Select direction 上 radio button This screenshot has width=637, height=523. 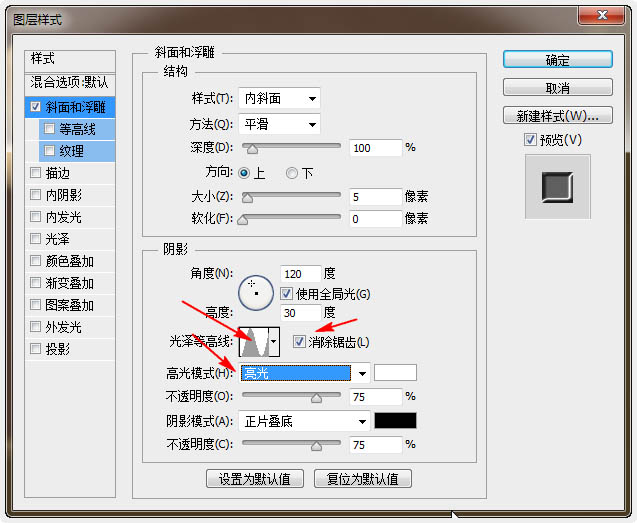244,173
